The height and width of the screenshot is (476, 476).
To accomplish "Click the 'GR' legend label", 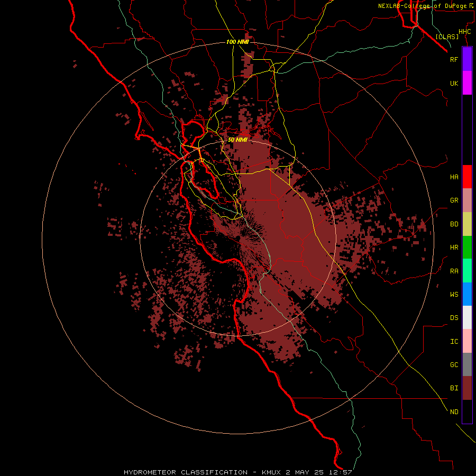I will 454,200.
